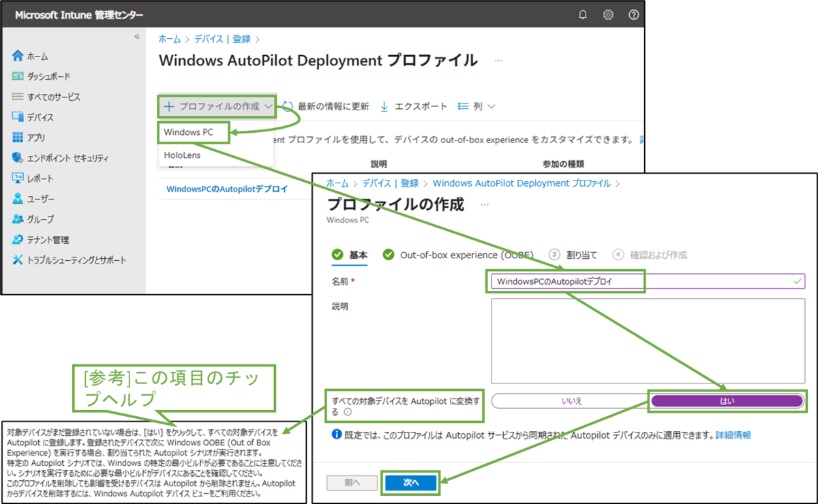Switch to the 確認および作成 step tab
The image size is (818, 504).
(x=650, y=255)
